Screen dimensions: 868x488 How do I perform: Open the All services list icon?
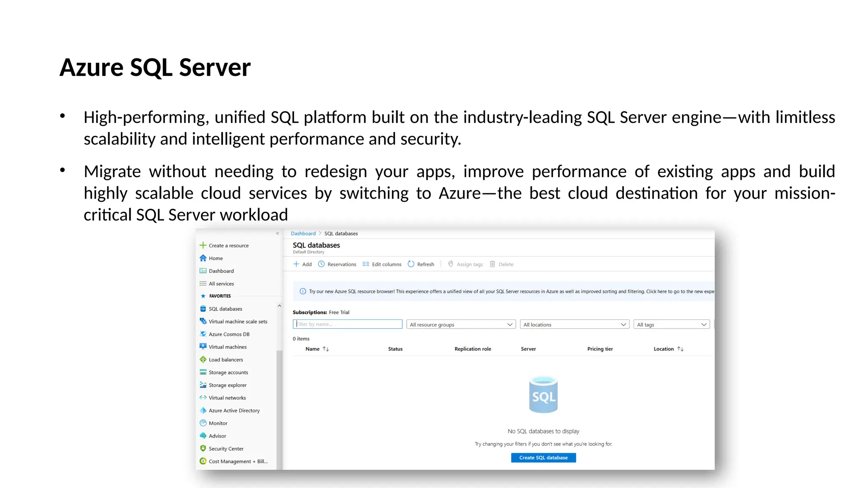tap(203, 283)
